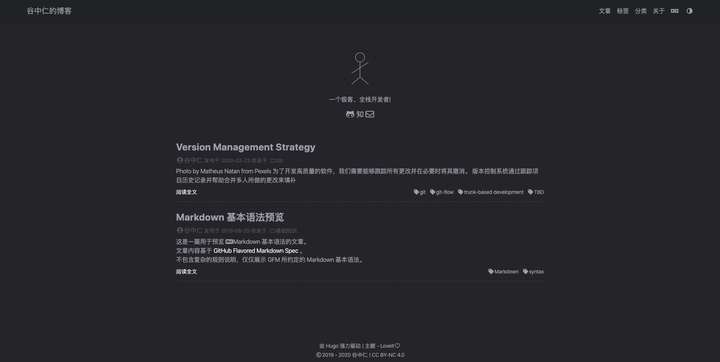Screen dimensions: 720x362
Task: Open the 标签 menu item
Action: (623, 11)
